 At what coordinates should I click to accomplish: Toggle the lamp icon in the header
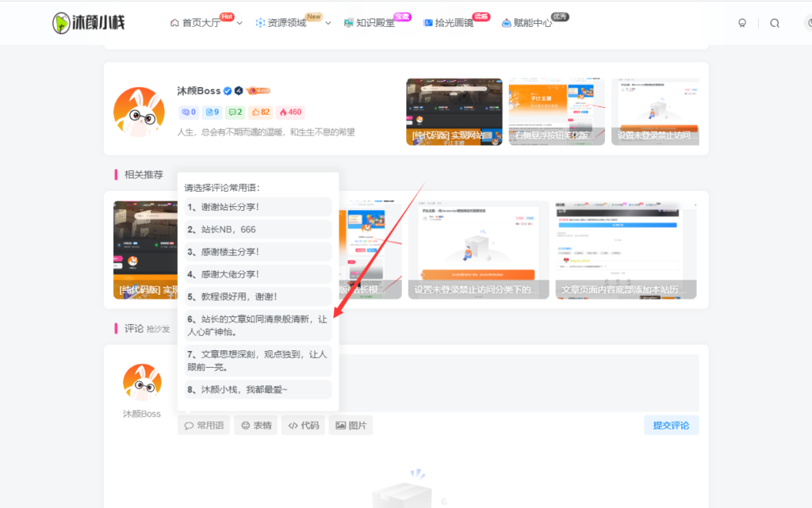(x=741, y=23)
